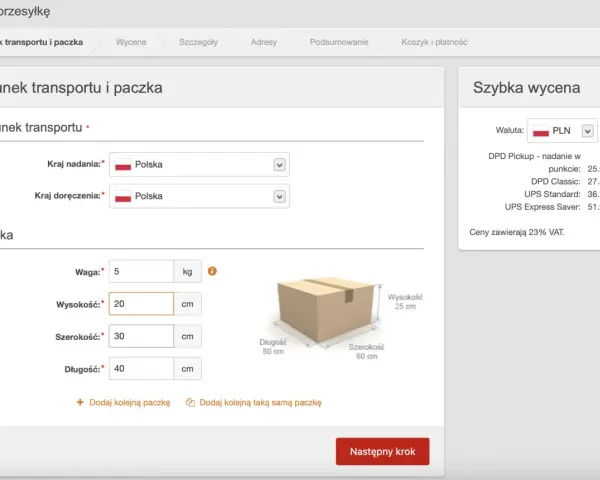Click the Polish flag next to PLN

tap(541, 131)
